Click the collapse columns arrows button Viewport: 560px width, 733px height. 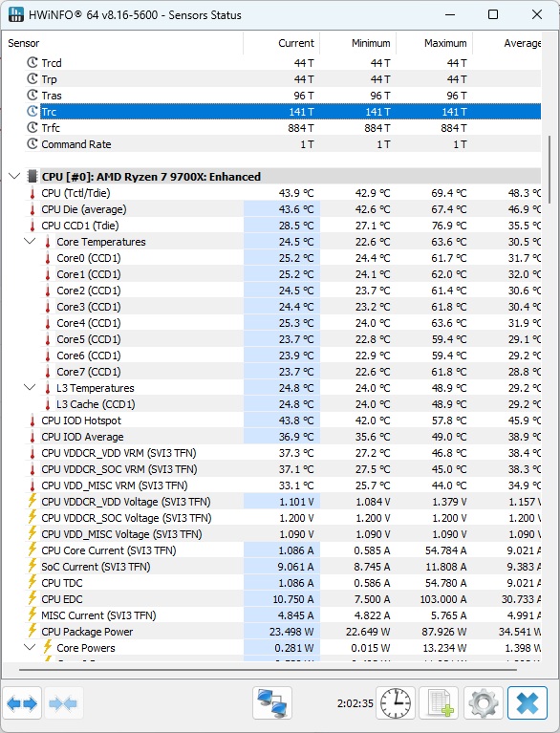tap(63, 702)
